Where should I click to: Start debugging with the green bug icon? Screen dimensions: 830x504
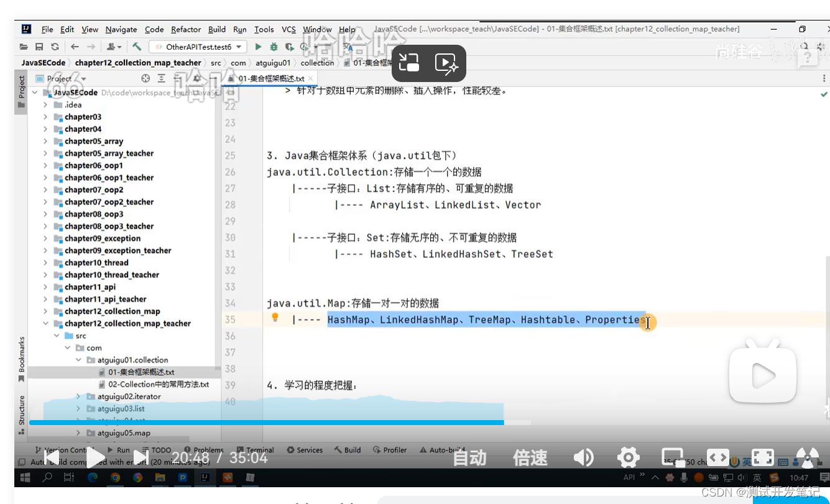click(x=274, y=47)
